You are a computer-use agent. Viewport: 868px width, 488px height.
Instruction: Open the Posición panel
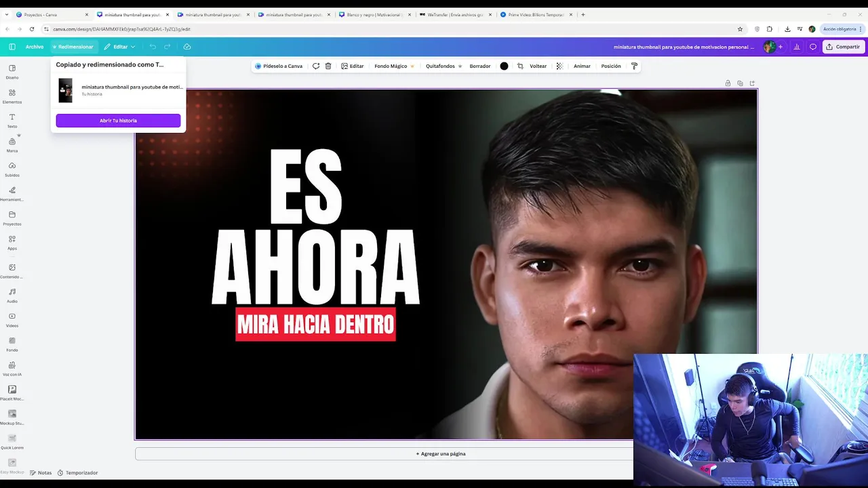click(611, 66)
